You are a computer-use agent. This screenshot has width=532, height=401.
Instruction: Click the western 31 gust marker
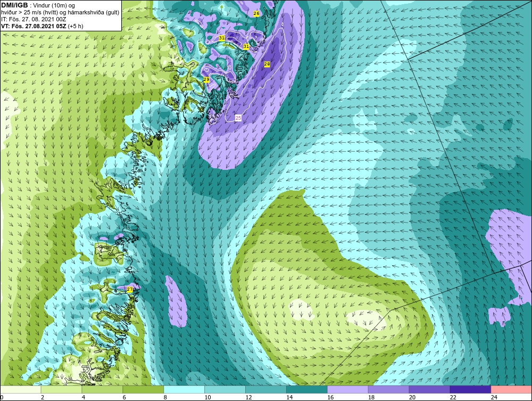(221, 38)
